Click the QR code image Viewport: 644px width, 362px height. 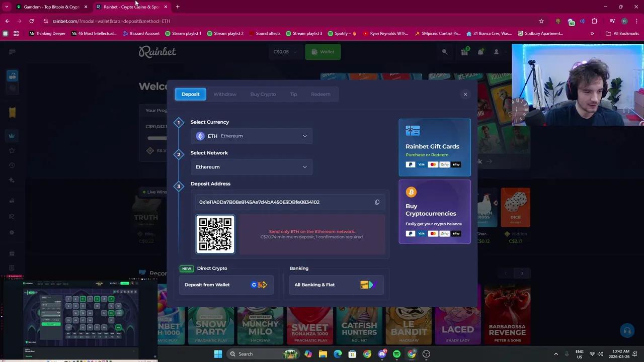(x=215, y=234)
